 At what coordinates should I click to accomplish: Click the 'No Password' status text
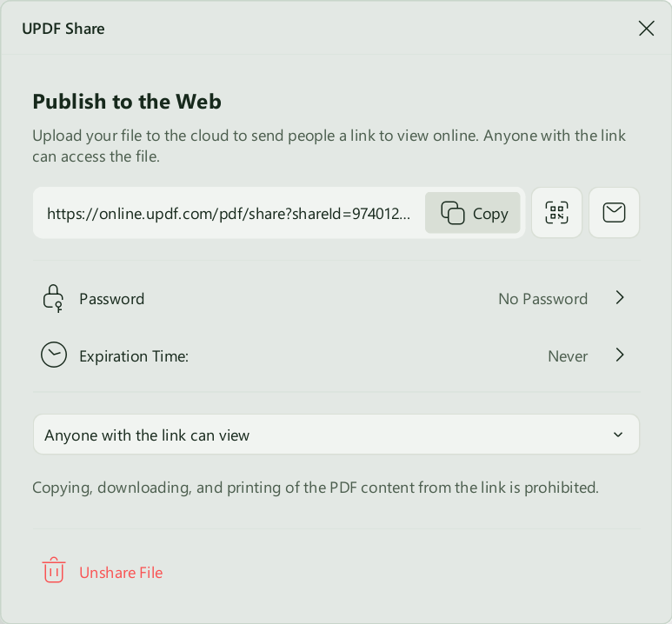[x=542, y=299]
